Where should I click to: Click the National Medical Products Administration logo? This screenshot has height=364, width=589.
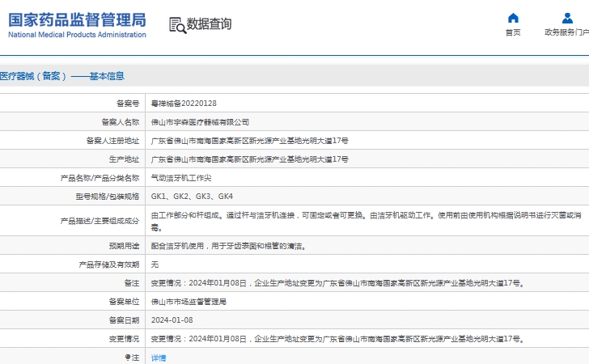point(77,25)
